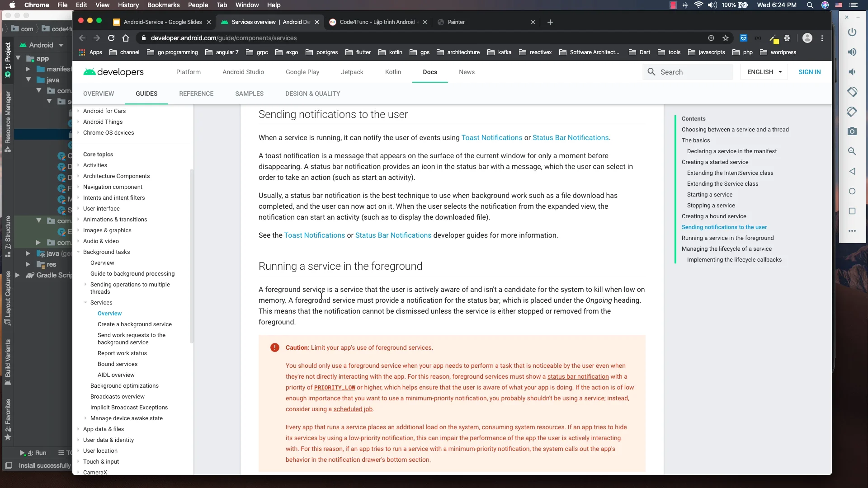Click SIGN IN link

[810, 72]
